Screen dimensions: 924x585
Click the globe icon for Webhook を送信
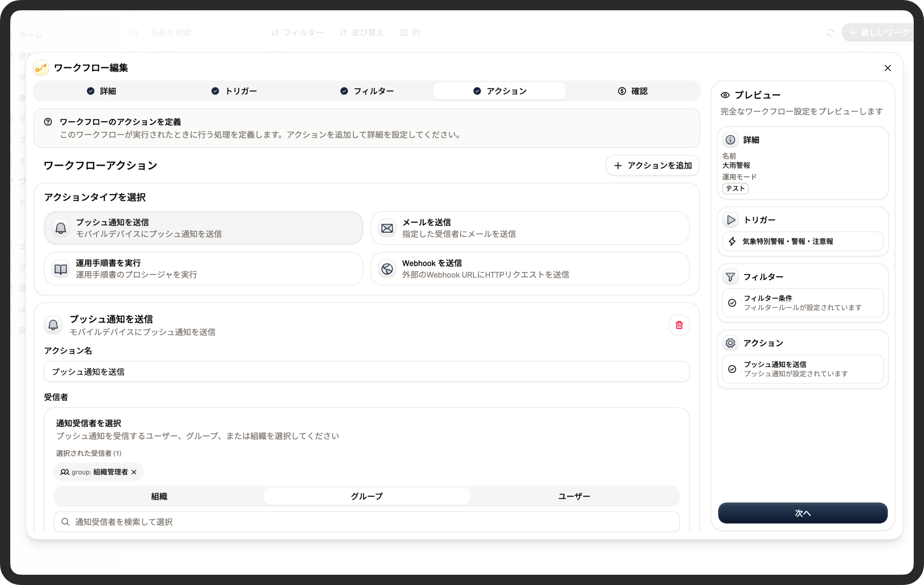pyautogui.click(x=387, y=269)
